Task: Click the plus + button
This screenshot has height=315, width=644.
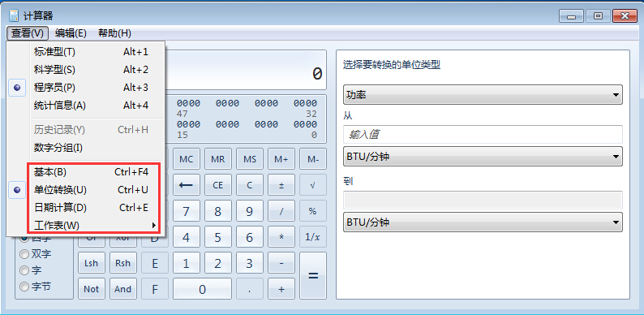Action: coord(281,289)
